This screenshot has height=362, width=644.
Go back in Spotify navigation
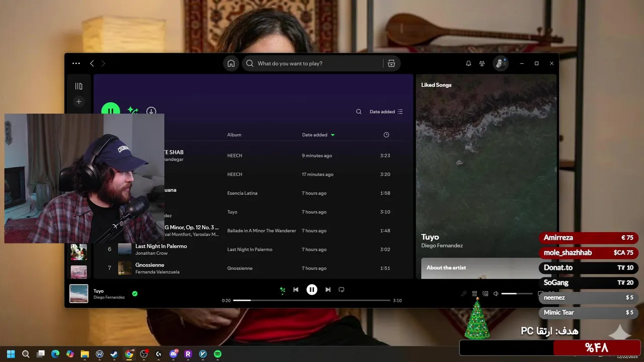[92, 63]
